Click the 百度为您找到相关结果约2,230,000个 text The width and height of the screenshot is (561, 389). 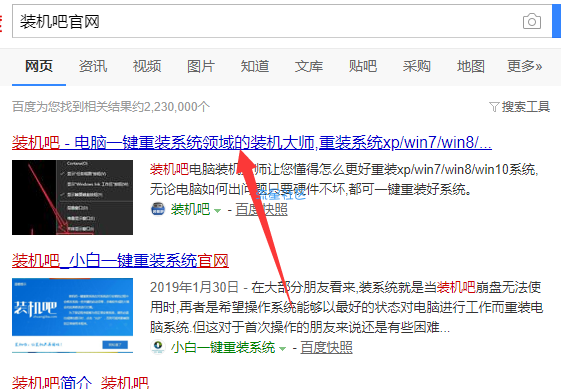click(x=111, y=107)
